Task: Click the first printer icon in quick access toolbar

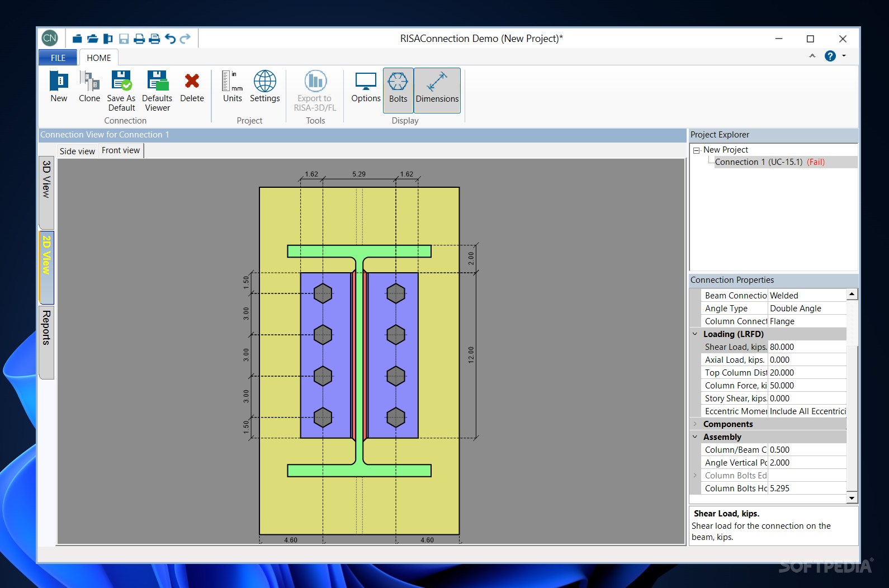Action: point(139,39)
